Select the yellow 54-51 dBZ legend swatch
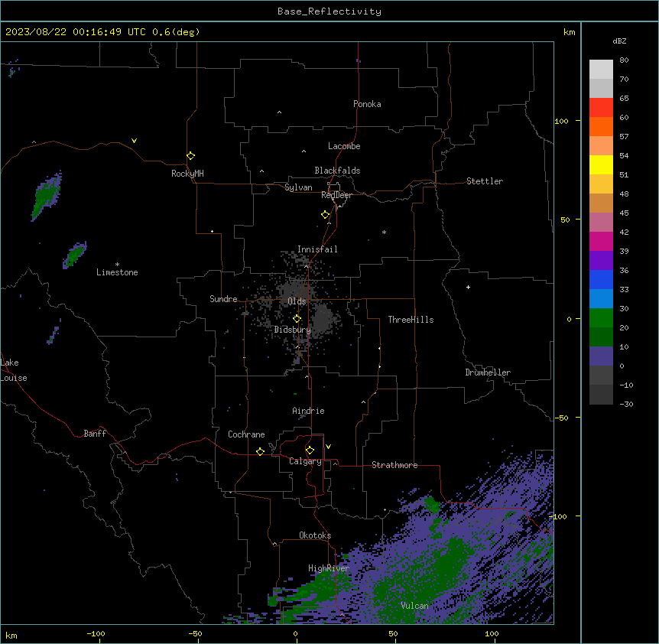The width and height of the screenshot is (659, 644). [601, 164]
